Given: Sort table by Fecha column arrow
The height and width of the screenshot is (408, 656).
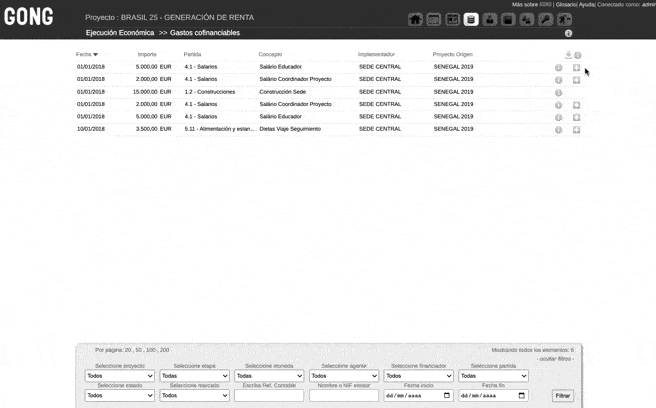Looking at the screenshot, I should (x=96, y=55).
